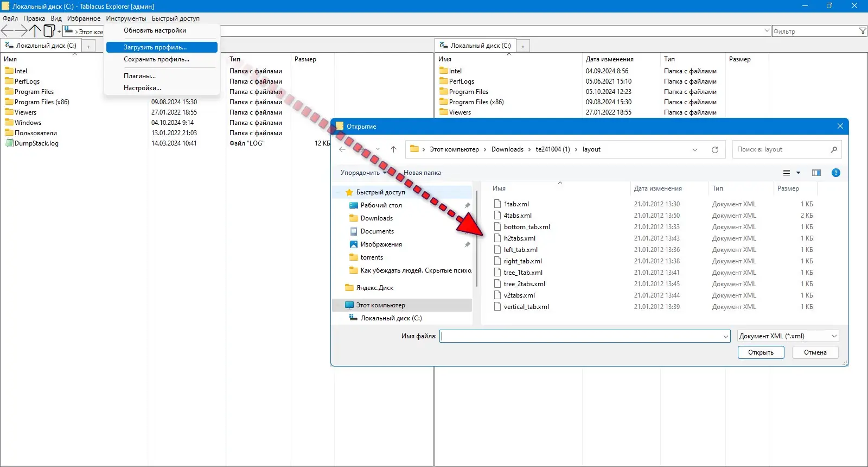Click Этот компьютер in the breadcrumb
The height and width of the screenshot is (467, 868).
[455, 149]
